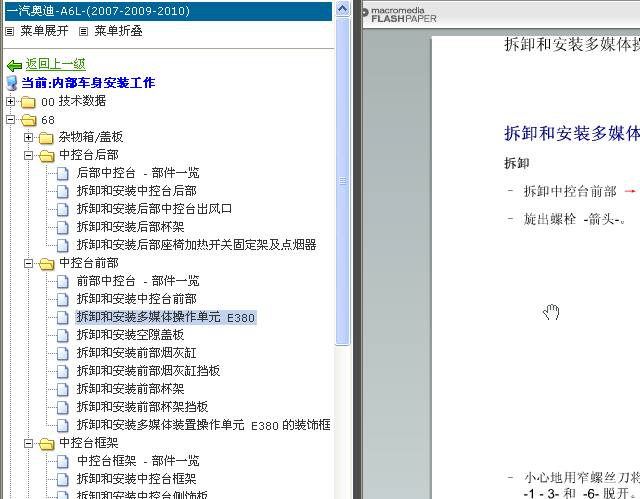Screen dimensions: 640x499
Task: Click page icon beside 拆卸和安装后部中控台出风口
Action: point(62,209)
